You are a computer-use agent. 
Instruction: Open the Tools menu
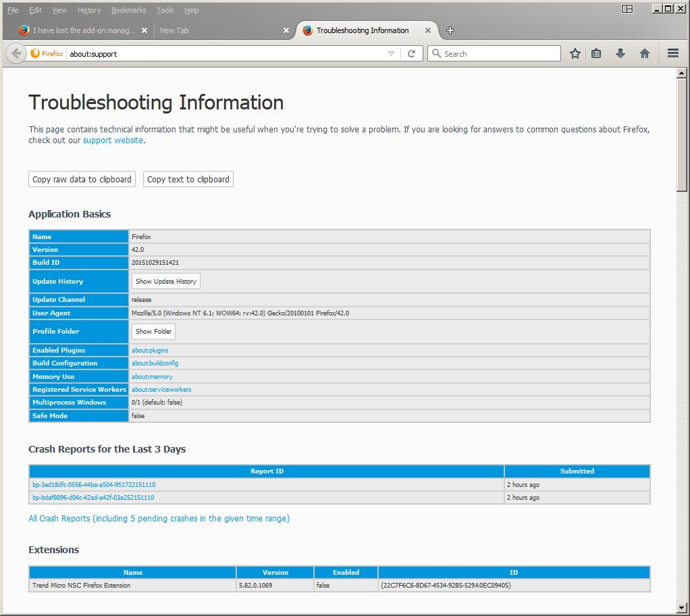[165, 10]
